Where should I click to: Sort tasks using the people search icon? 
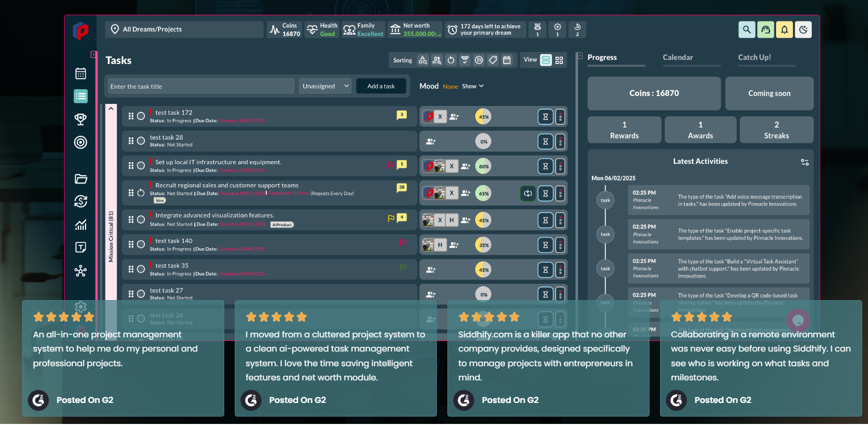(437, 60)
